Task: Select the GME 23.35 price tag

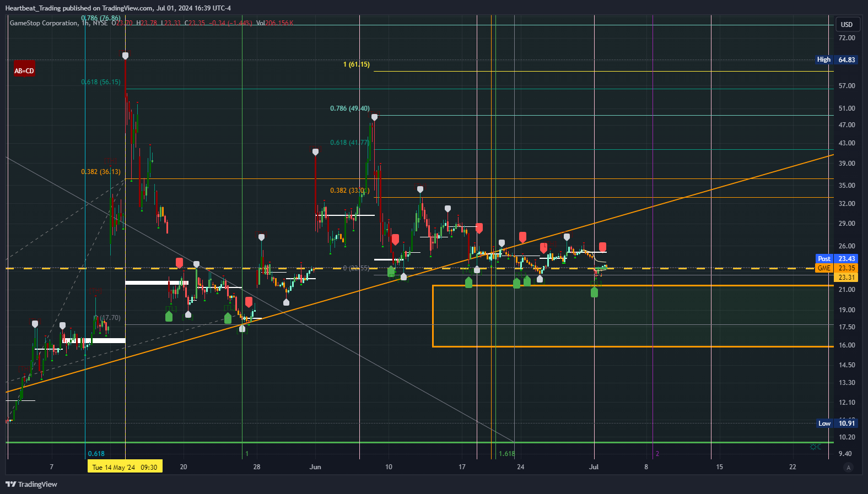Action: tap(837, 268)
